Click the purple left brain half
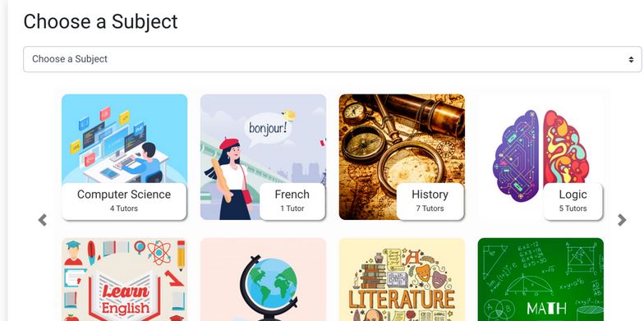The height and width of the screenshot is (321, 644). (x=516, y=156)
